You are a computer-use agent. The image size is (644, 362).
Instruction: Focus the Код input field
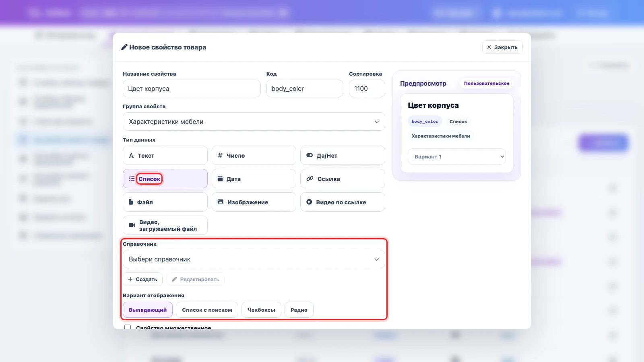(305, 88)
